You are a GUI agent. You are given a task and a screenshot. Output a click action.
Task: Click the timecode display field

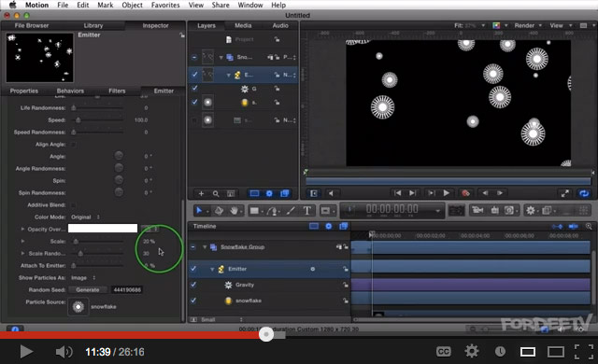click(392, 210)
